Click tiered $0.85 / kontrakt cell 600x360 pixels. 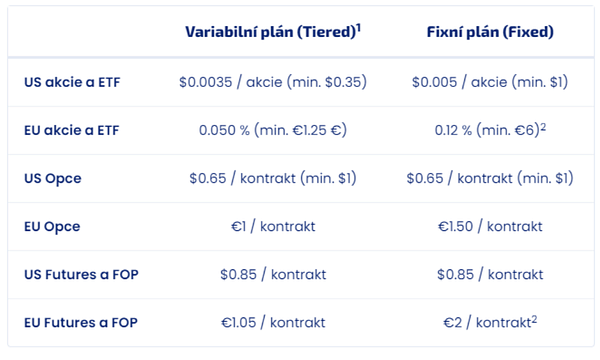[273, 275]
